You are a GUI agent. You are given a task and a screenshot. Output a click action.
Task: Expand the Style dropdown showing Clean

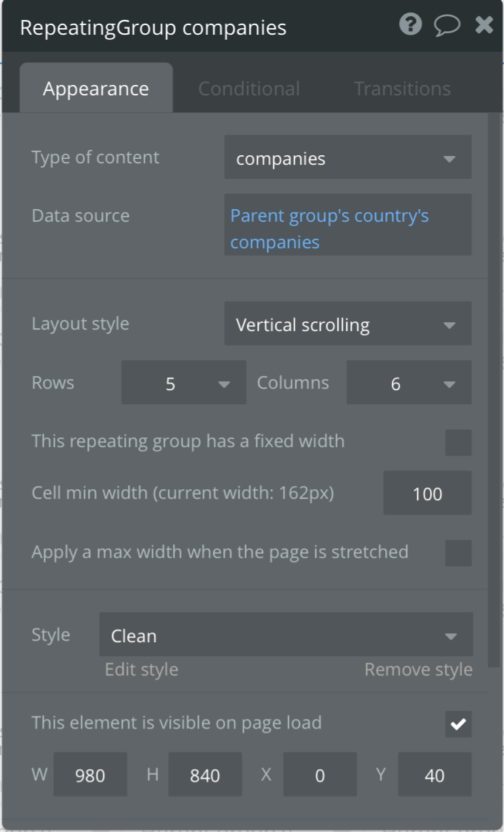pos(285,635)
